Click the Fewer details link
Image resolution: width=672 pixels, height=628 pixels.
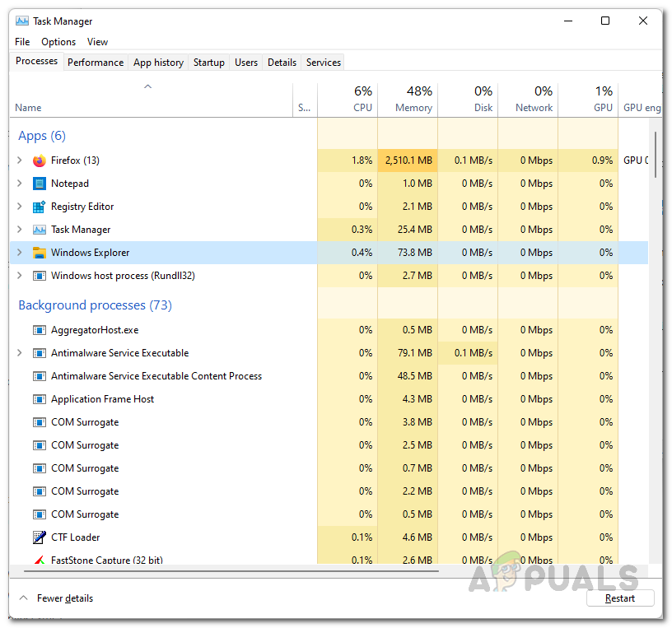coord(65,598)
